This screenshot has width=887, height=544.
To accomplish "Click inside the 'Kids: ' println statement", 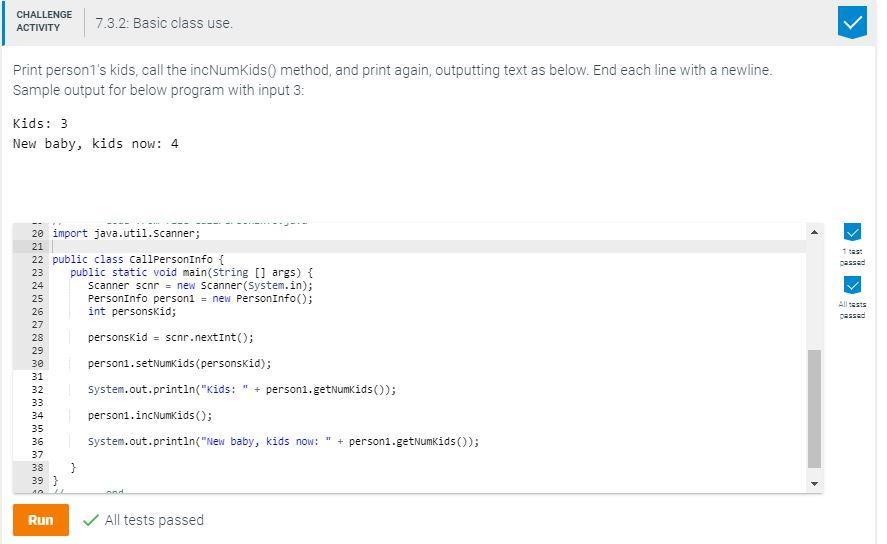I will (241, 389).
